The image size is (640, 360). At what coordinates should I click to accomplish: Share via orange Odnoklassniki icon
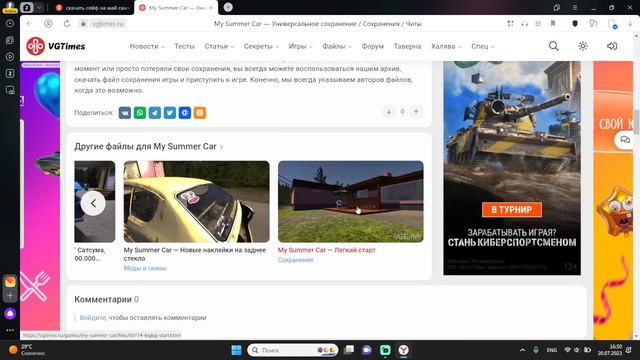[x=200, y=113]
